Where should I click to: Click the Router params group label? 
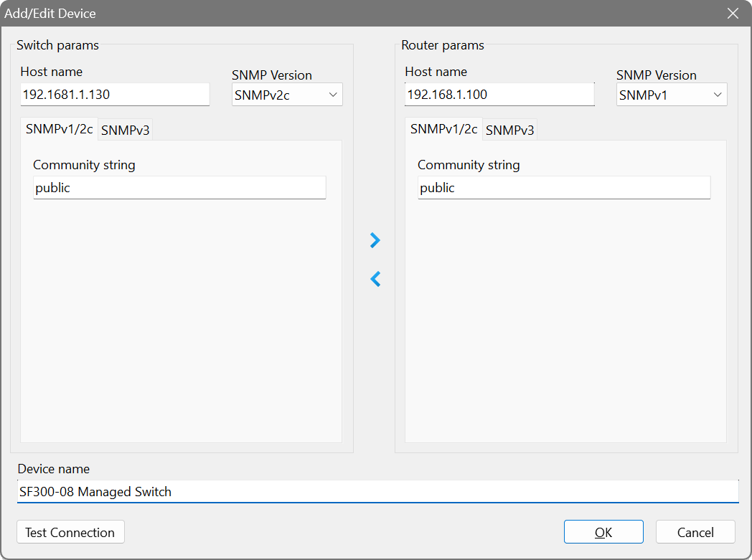443,45
